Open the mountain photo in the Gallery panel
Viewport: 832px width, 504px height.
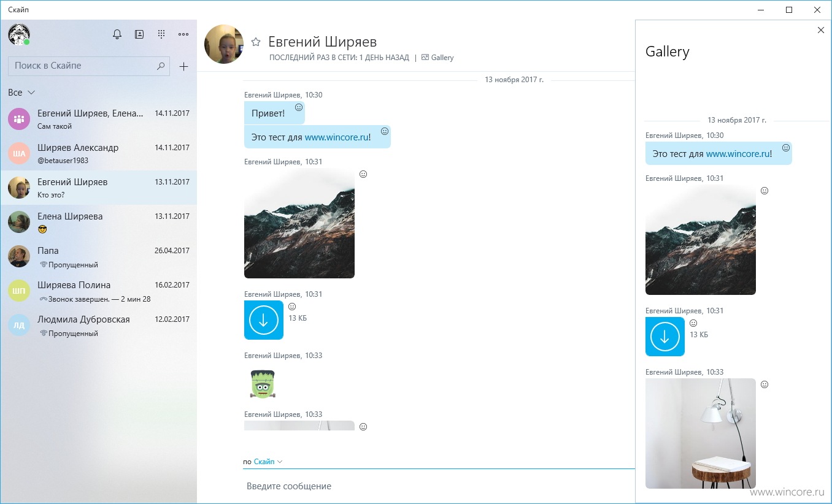(701, 240)
